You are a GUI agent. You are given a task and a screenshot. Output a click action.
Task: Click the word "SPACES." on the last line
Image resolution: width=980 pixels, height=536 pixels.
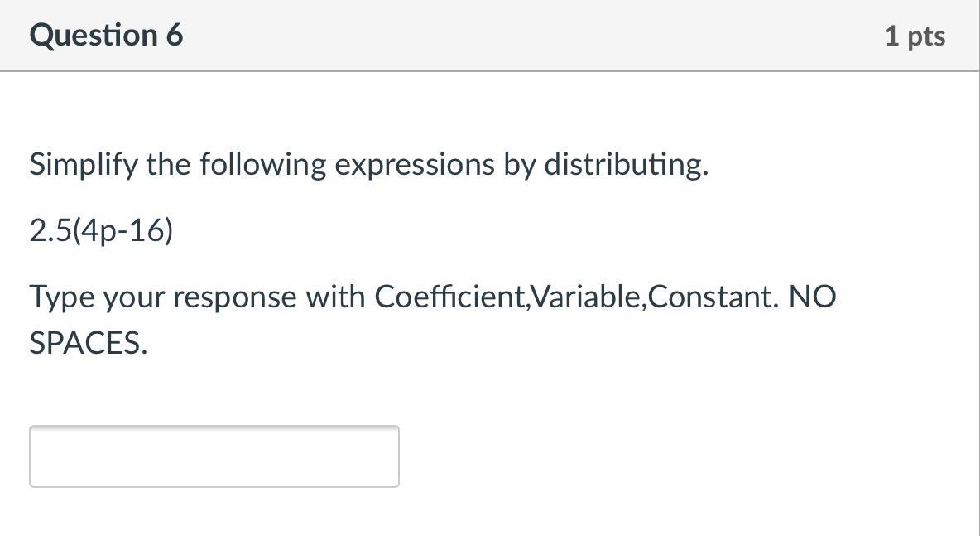click(89, 342)
